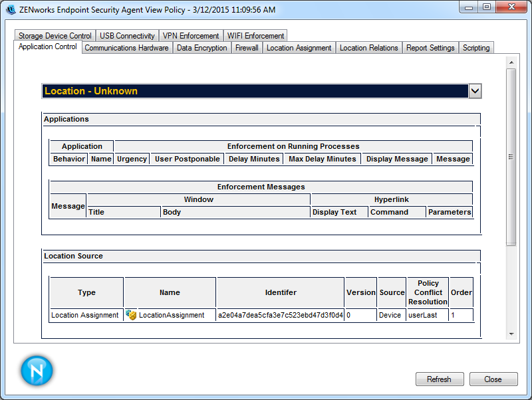Image resolution: width=532 pixels, height=400 pixels.
Task: Click the ZENworks title bar app icon
Action: point(11,10)
